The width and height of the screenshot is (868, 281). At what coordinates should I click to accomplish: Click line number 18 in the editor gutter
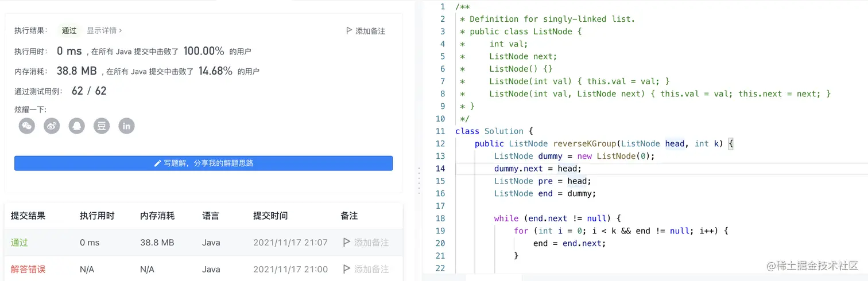440,218
